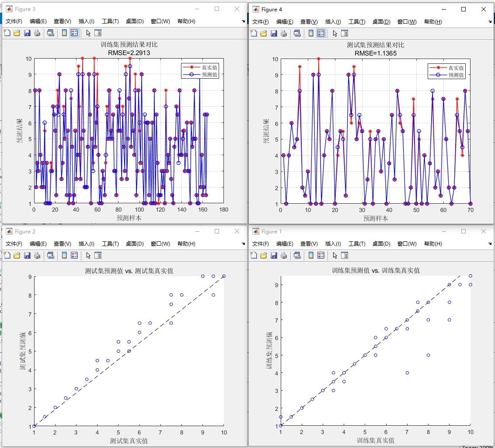This screenshot has width=495, height=448.
Task: Open the 帮助(H) menu in Figure 4
Action: click(x=433, y=21)
